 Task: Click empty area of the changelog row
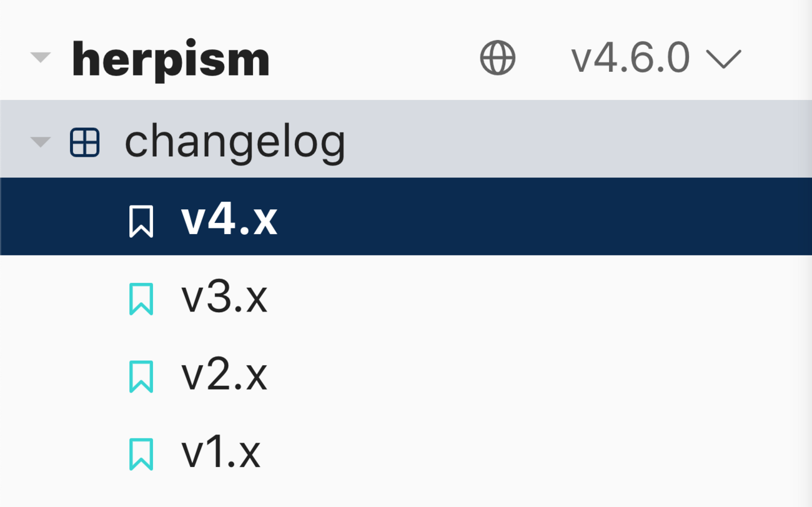coord(562,140)
